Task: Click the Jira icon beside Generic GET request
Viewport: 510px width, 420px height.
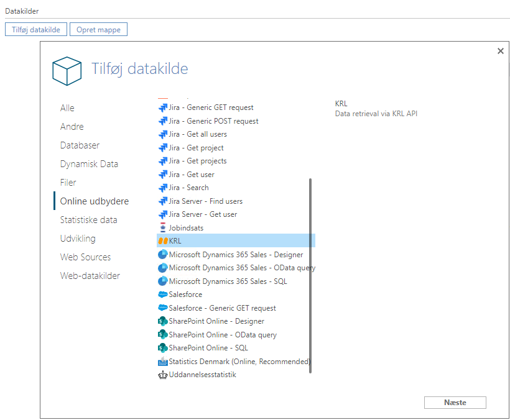Action: 162,108
